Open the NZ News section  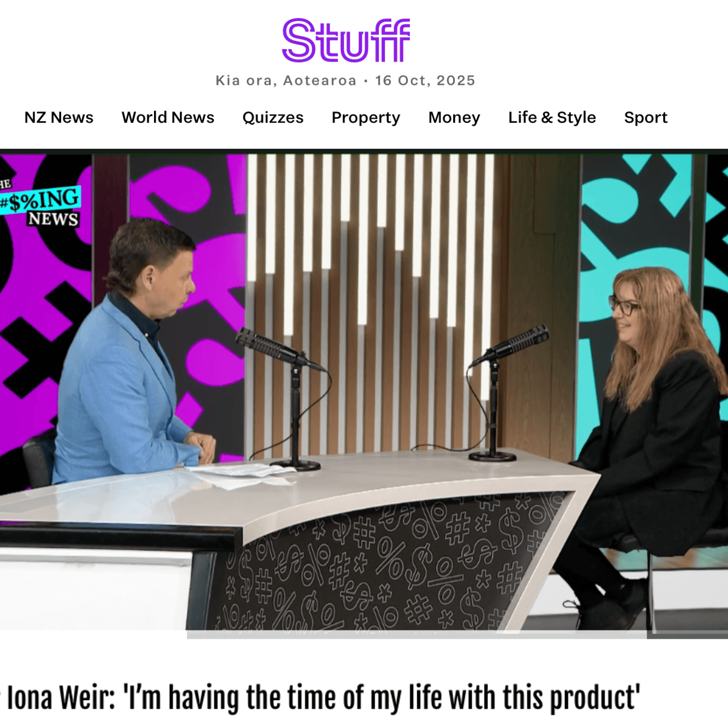click(x=59, y=117)
